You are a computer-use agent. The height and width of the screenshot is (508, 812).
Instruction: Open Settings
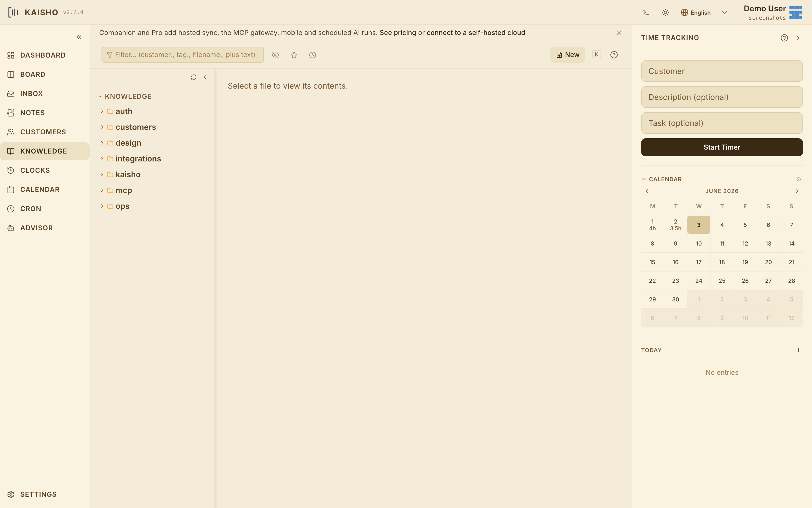45,494
